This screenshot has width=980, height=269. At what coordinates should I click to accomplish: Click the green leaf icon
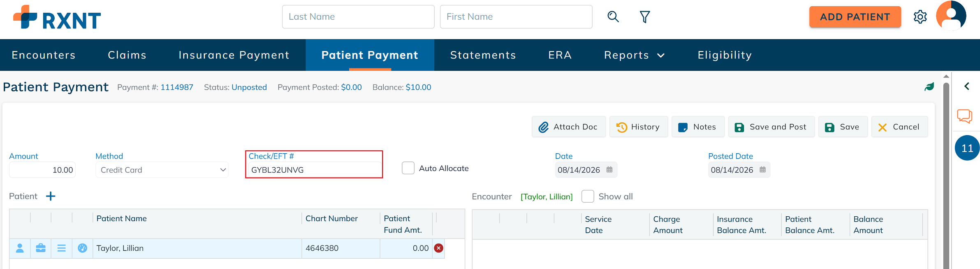[929, 87]
